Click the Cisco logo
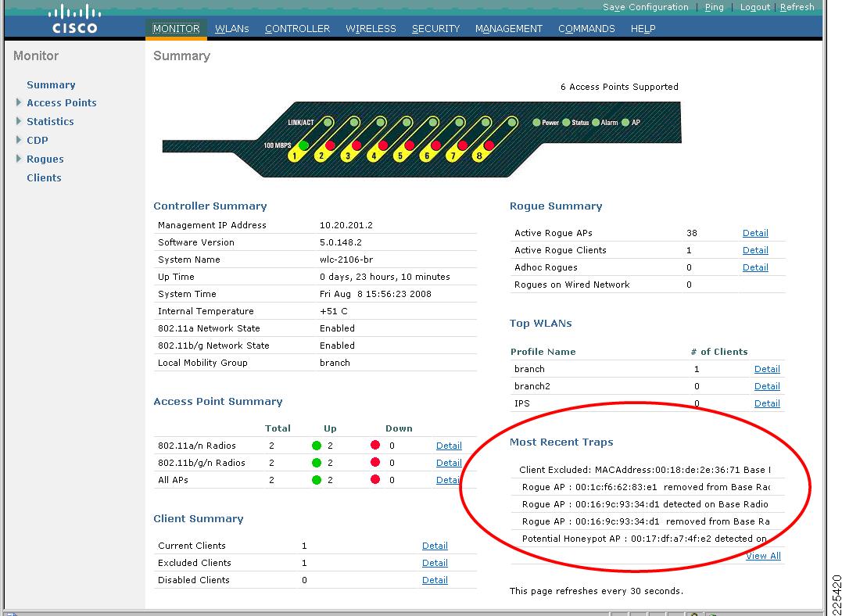Image resolution: width=842 pixels, height=616 pixels. point(74,20)
